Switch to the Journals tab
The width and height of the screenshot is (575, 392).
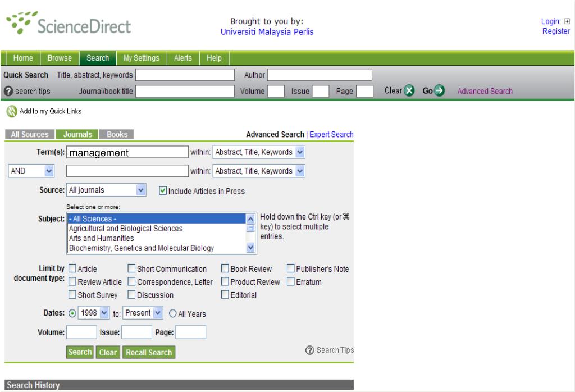point(77,134)
